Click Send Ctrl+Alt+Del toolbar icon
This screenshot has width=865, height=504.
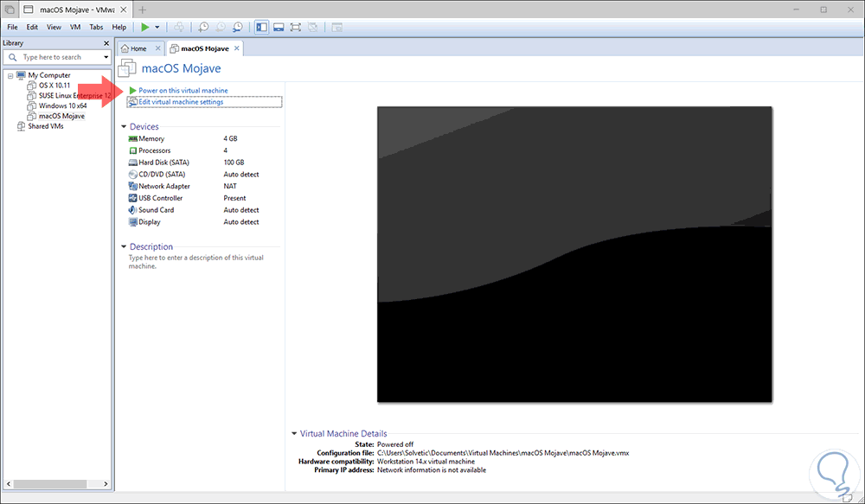click(x=179, y=27)
